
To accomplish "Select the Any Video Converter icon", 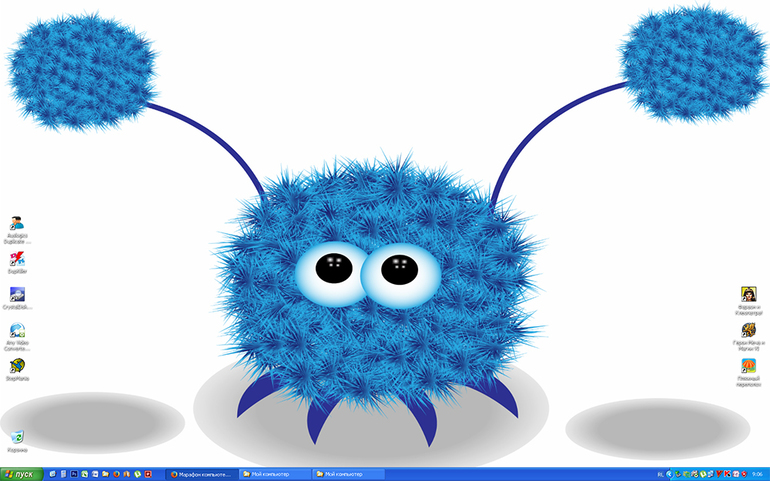I will (x=17, y=330).
